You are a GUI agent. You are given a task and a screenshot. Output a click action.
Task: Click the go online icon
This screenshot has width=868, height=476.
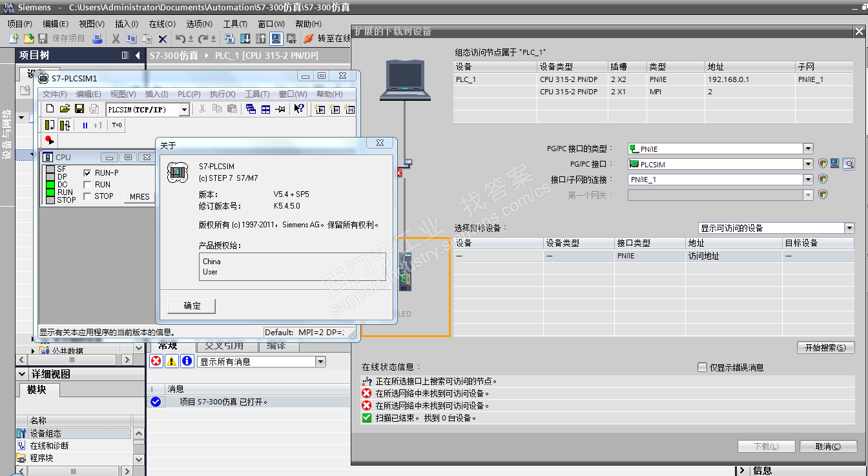point(309,39)
